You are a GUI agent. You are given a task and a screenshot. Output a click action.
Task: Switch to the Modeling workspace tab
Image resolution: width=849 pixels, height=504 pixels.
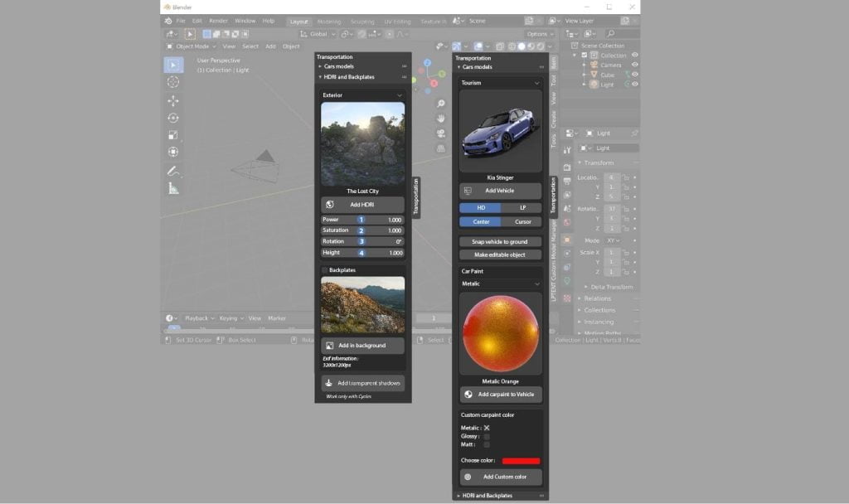(328, 21)
